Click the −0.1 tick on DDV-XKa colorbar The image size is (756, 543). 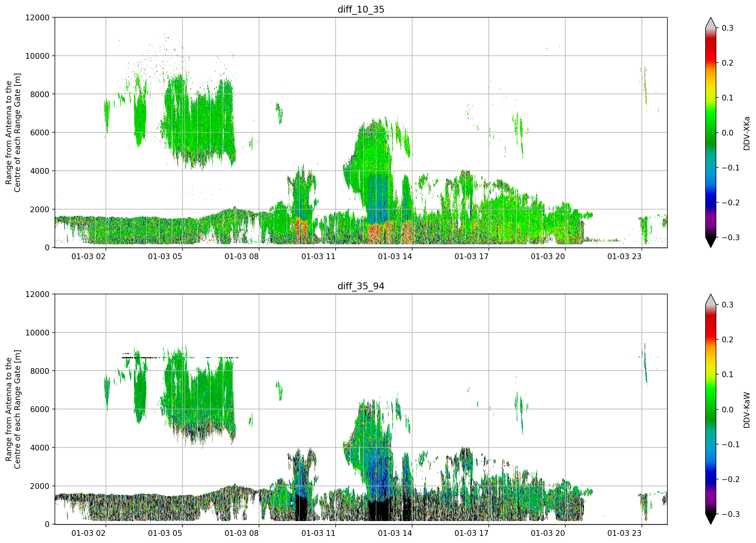click(731, 168)
